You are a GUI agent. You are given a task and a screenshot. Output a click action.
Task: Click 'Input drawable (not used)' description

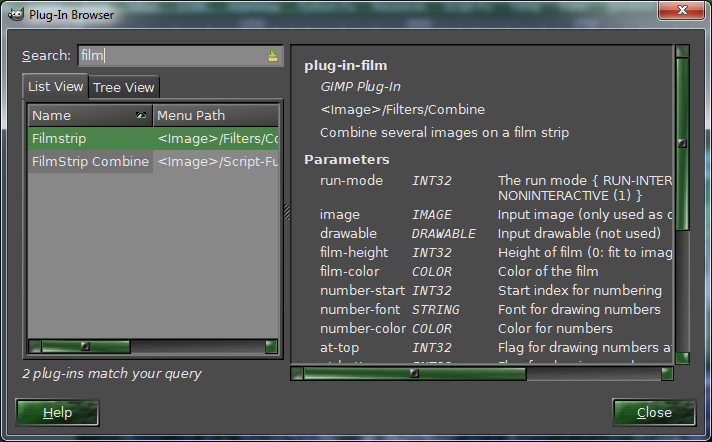point(579,233)
